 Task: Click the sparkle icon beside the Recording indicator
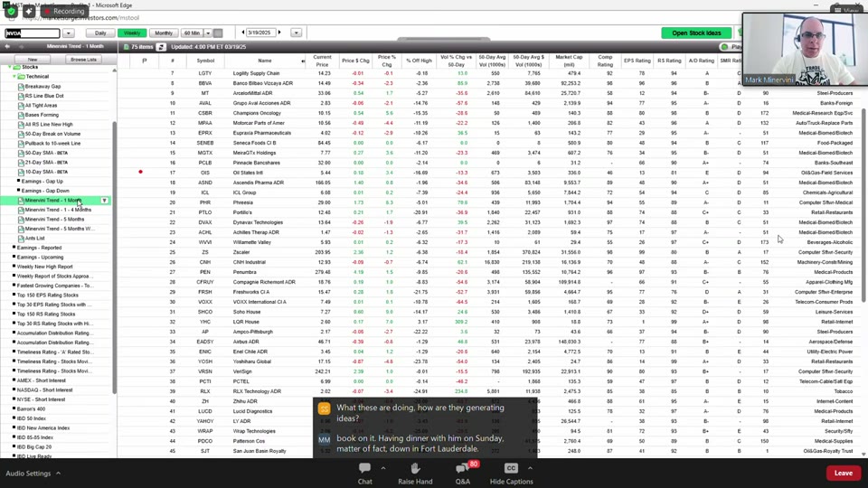[29, 11]
